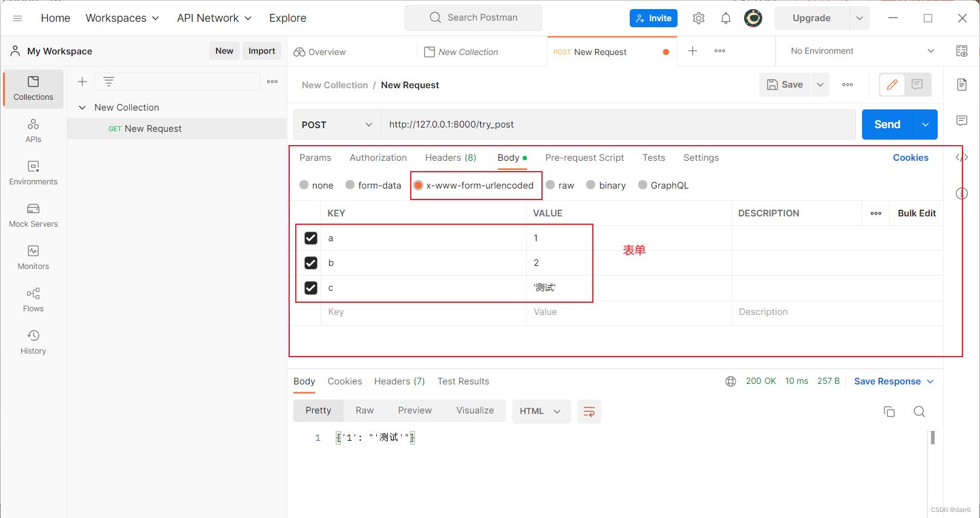Open the settings gear icon

click(x=699, y=18)
